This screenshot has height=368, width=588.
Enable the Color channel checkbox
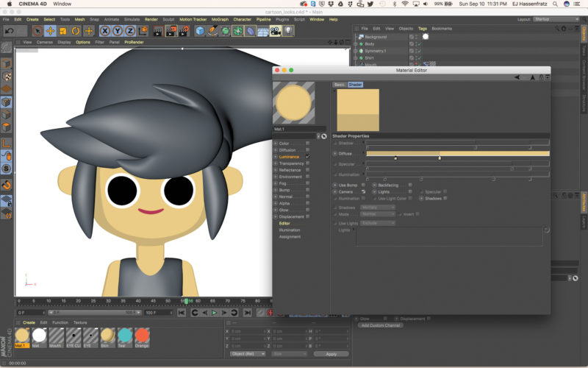307,143
